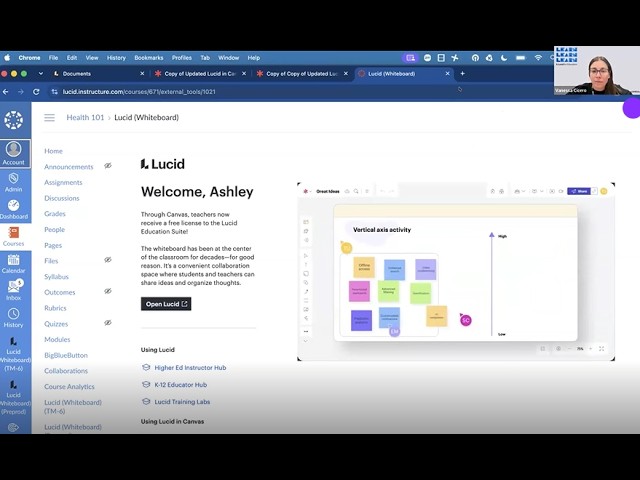Click the site info icon in address bar
The width and height of the screenshot is (640, 480).
click(x=54, y=92)
